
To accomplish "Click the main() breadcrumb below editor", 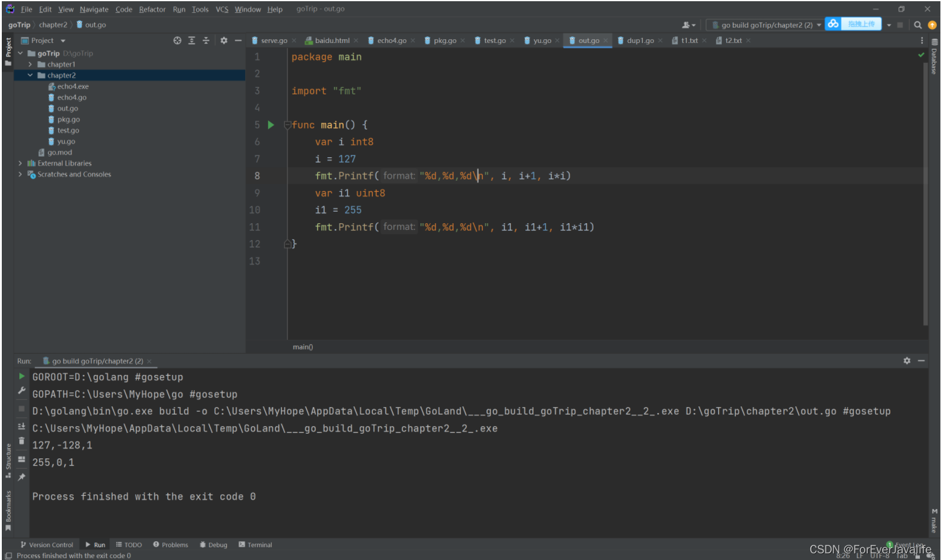I will [x=303, y=347].
